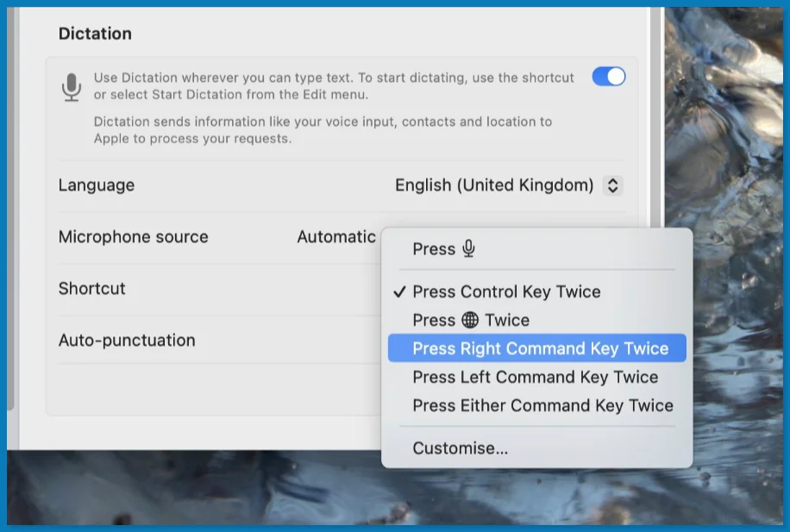Click the Auto-punctuation row label
Screen dimensions: 790x532
coord(127,341)
